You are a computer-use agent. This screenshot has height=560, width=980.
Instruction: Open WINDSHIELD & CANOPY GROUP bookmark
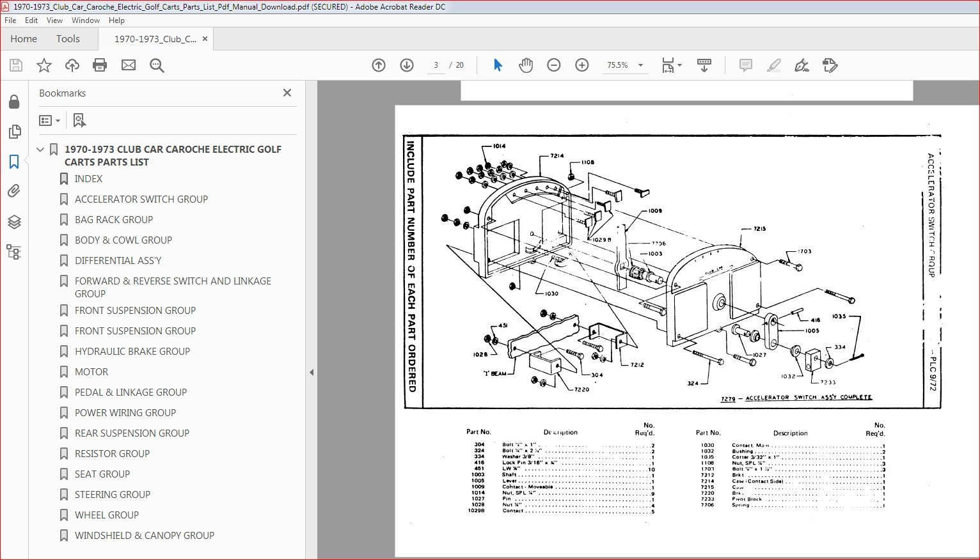coord(145,536)
